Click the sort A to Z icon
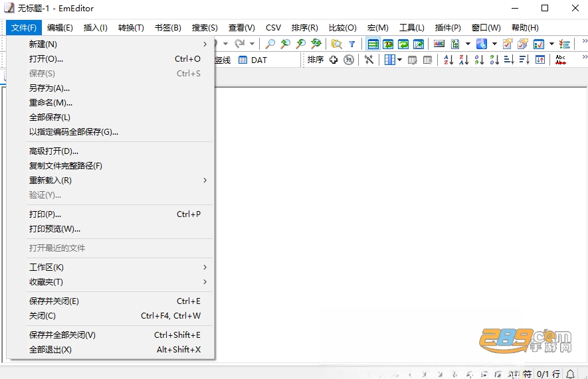This screenshot has height=379, width=588. (x=448, y=60)
